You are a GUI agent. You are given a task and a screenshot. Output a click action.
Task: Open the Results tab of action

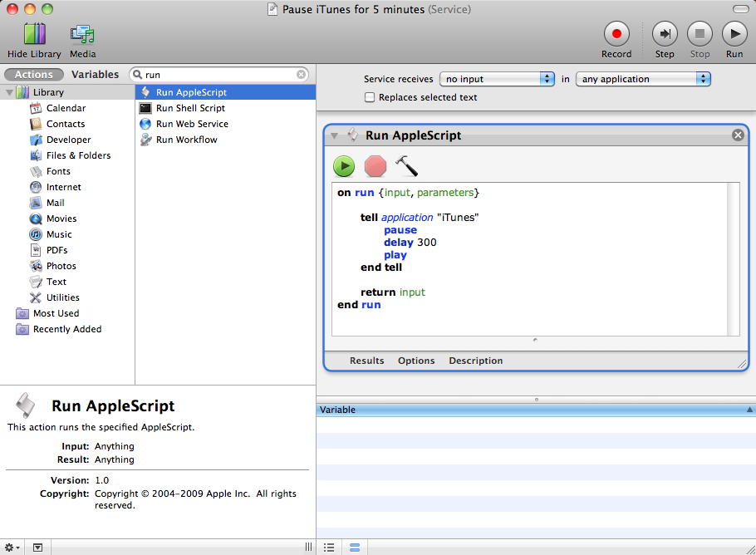click(366, 361)
